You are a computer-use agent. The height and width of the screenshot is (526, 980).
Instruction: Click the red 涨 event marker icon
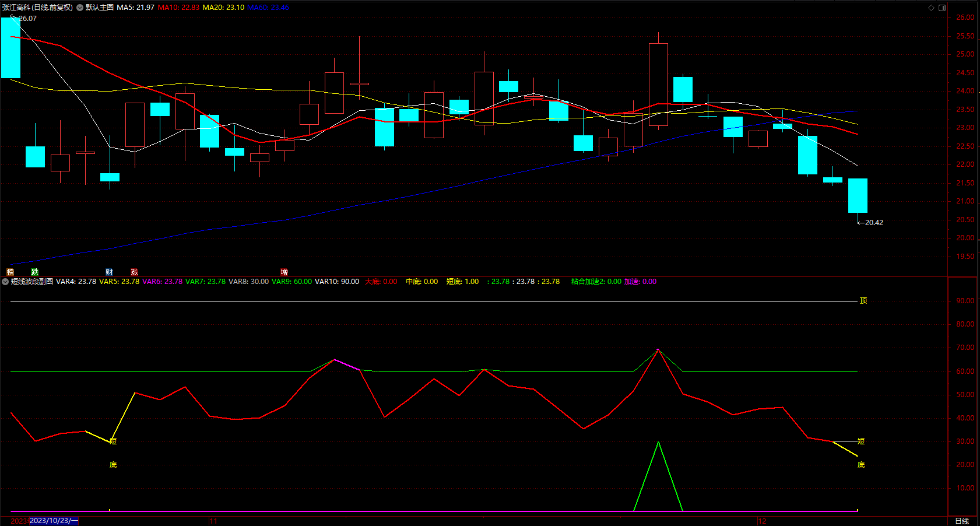pos(135,272)
